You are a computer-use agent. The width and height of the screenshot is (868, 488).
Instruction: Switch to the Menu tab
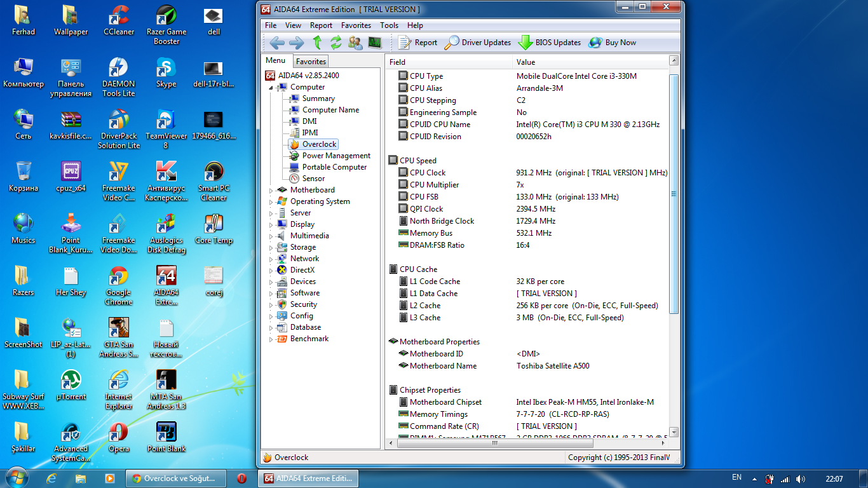point(276,61)
